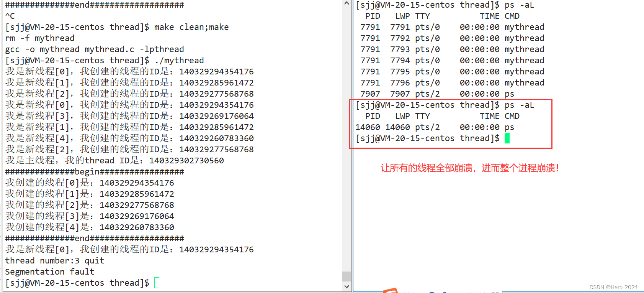Viewport: 644px width, 293px height.
Task: Click the 'gcc -o mythread mythread.c -lpthread' line
Action: click(95, 49)
